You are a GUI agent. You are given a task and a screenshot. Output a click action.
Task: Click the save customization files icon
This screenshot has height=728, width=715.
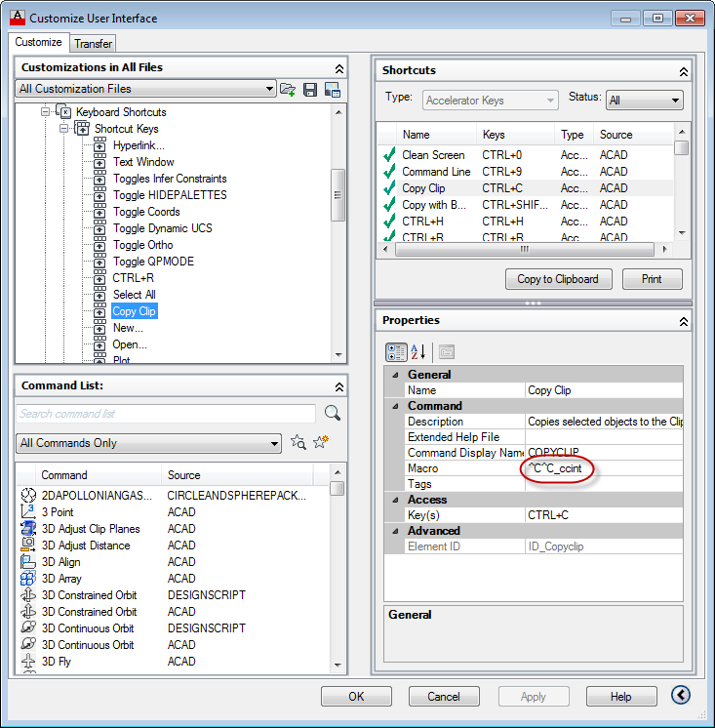pos(310,90)
